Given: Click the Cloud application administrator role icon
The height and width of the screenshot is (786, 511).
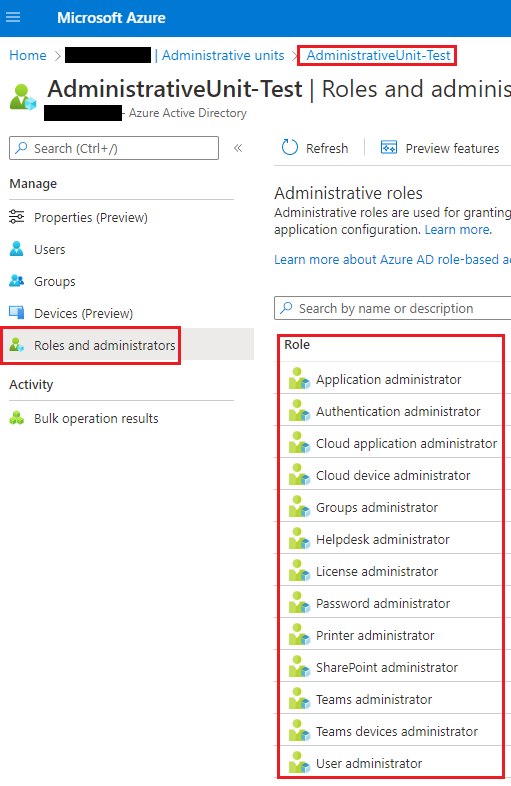Looking at the screenshot, I should (299, 443).
